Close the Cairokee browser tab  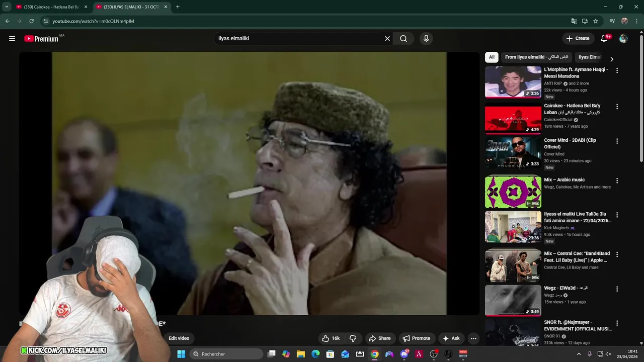click(x=86, y=7)
